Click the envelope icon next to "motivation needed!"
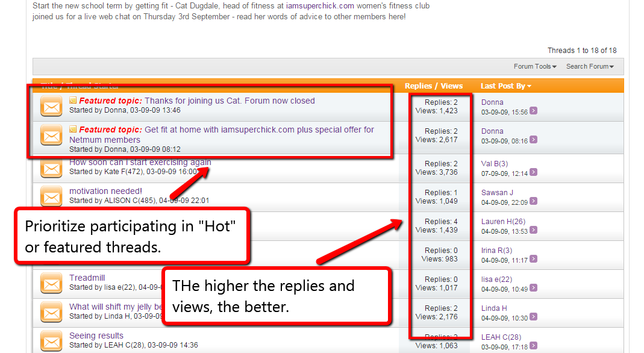Screen dimensions: 644x353 pos(52,196)
